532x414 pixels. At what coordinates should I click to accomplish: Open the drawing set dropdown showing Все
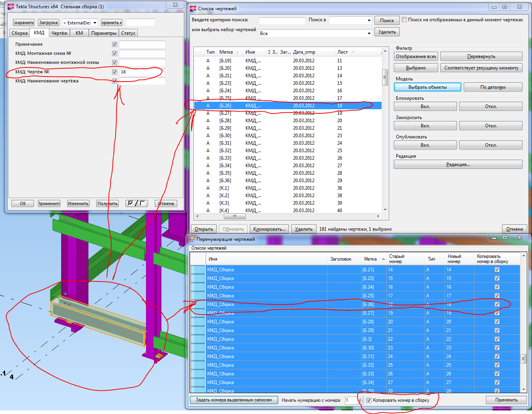(369, 34)
